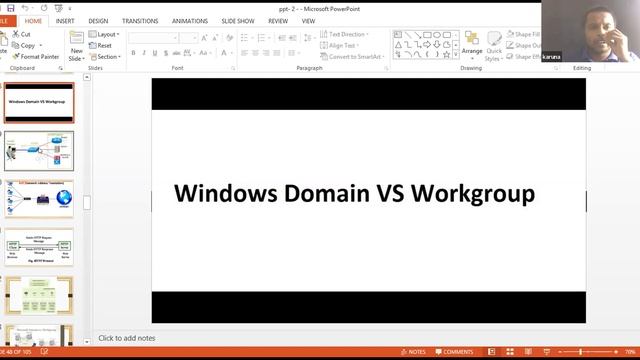Select the triangle shape in gallery
Screen dimensions: 640x360
(x=398, y=44)
